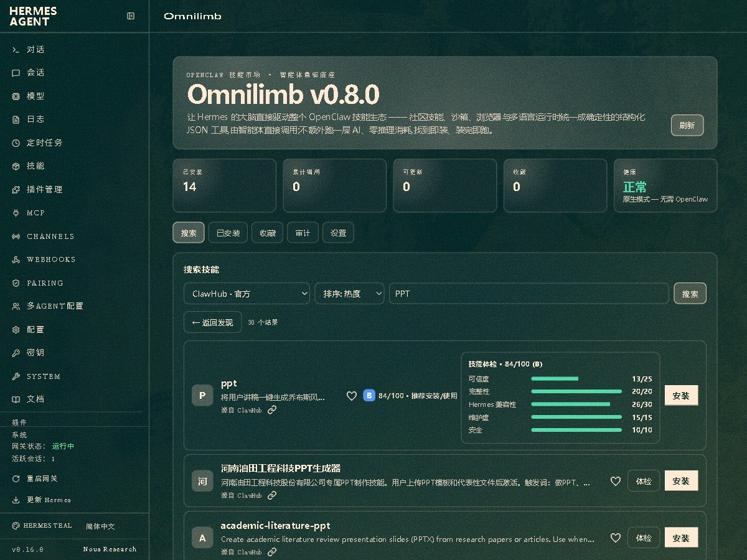
Task: Switch to the 设置 tab
Action: pos(339,233)
